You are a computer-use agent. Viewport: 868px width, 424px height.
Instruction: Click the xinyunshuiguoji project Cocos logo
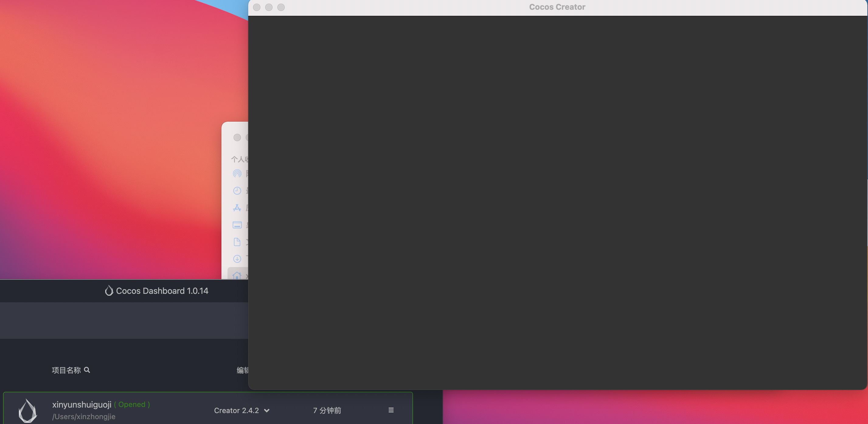pos(28,411)
